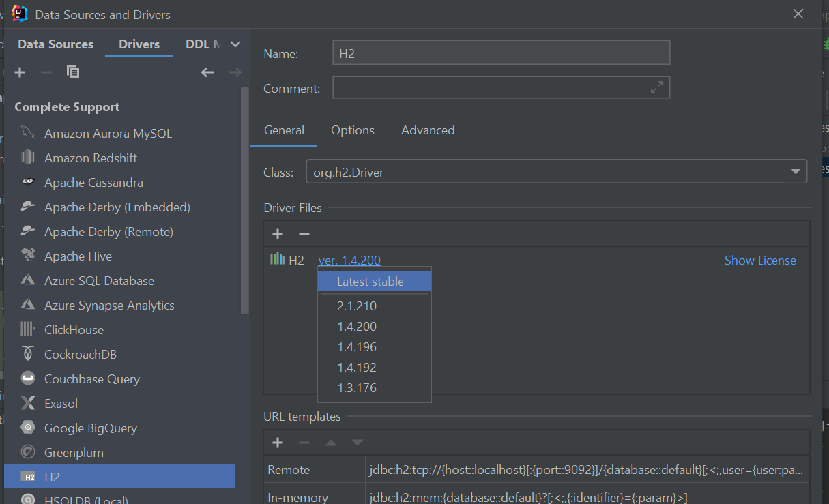The width and height of the screenshot is (829, 504).
Task: Show hidden tabs via chevron
Action: click(235, 44)
